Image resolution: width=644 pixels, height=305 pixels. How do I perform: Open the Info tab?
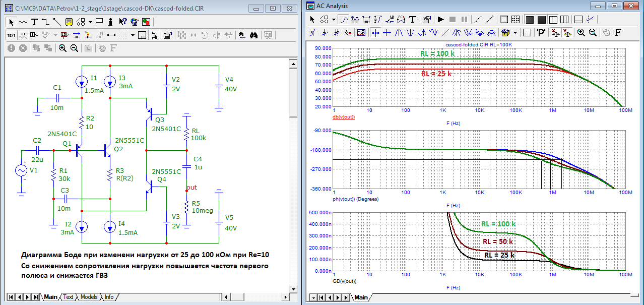pyautogui.click(x=109, y=297)
